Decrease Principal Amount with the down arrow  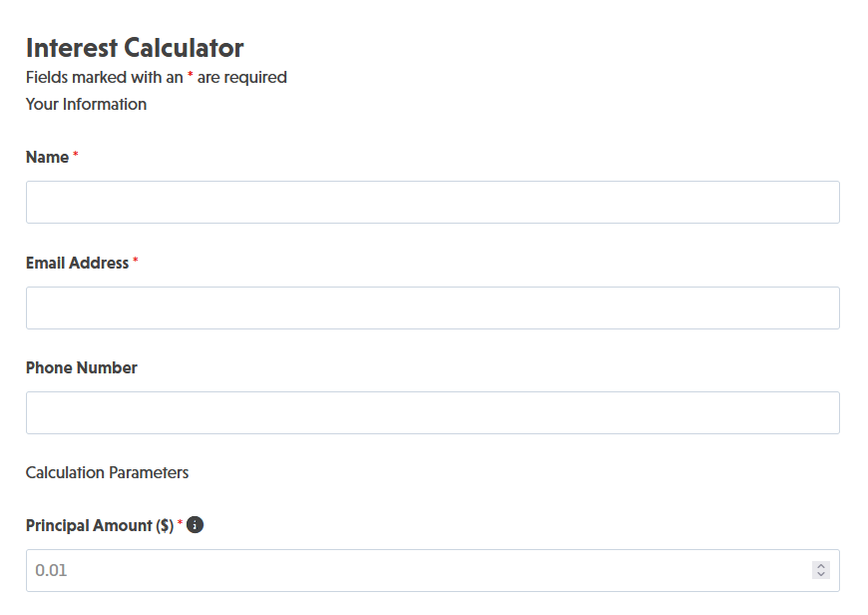821,575
